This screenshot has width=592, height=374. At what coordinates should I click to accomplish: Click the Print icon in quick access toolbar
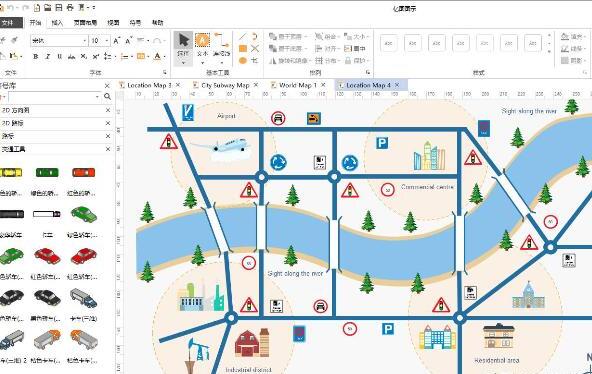coord(70,7)
